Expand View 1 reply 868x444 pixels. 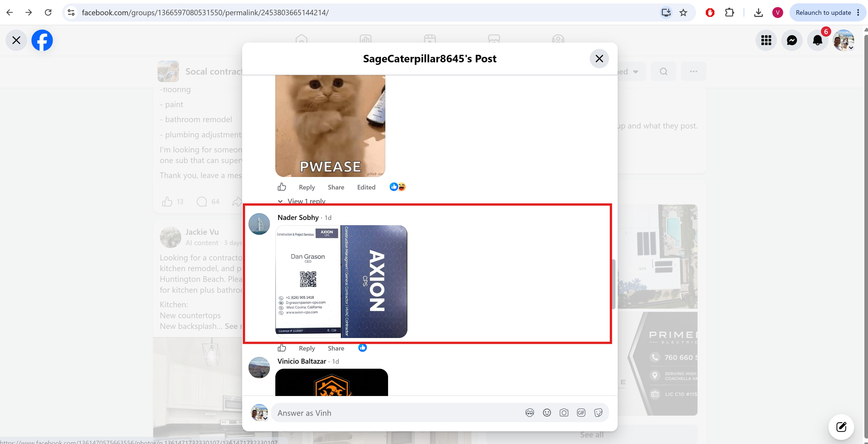306,201
